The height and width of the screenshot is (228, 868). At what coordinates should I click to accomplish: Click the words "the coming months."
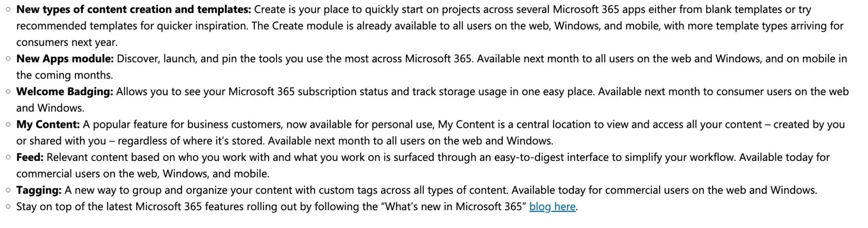pos(64,75)
